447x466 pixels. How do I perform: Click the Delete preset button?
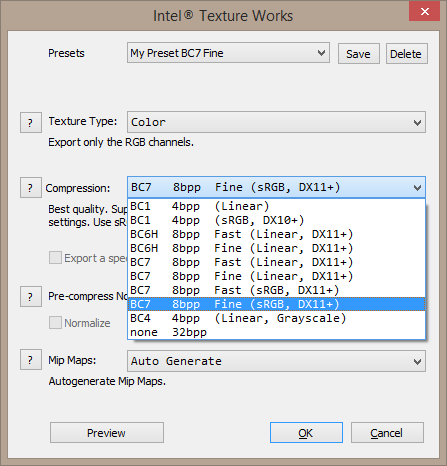[407, 54]
